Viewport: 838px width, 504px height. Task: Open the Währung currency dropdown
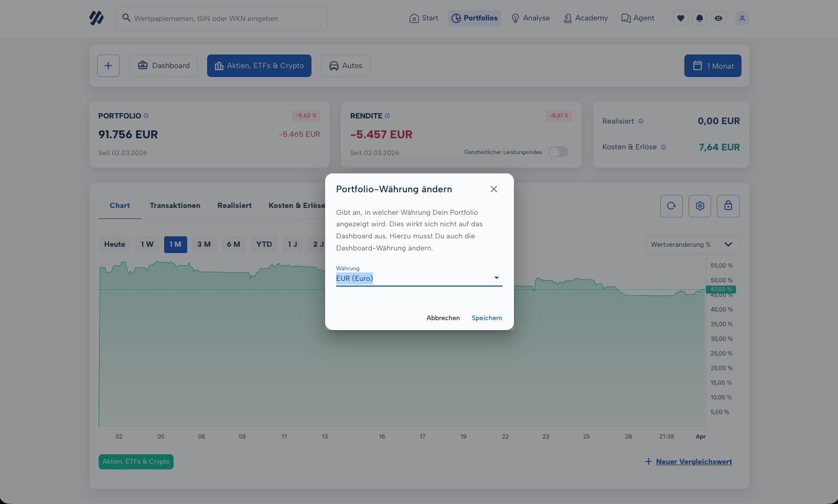418,278
